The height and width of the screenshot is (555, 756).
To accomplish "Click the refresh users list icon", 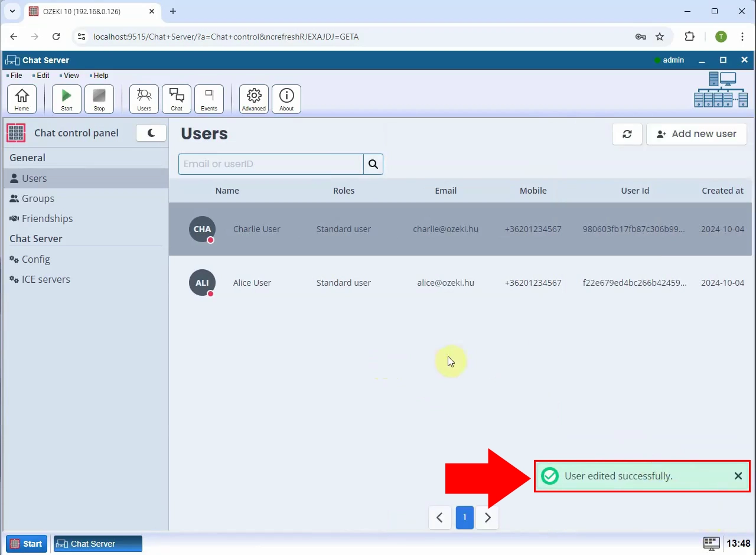I will [x=627, y=134].
